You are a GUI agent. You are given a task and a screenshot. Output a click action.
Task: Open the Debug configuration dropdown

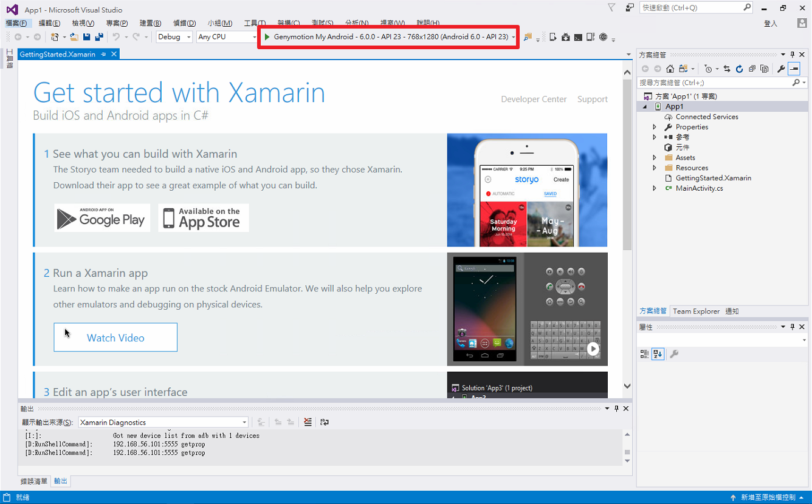(174, 37)
